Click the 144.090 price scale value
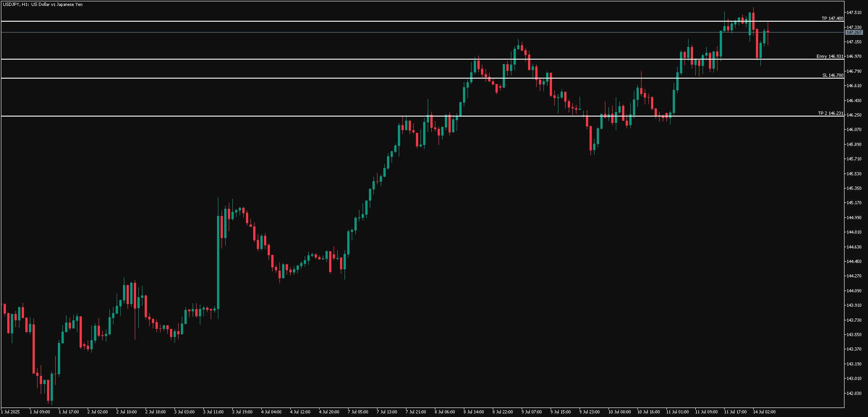Image resolution: width=868 pixels, height=417 pixels. (x=854, y=290)
